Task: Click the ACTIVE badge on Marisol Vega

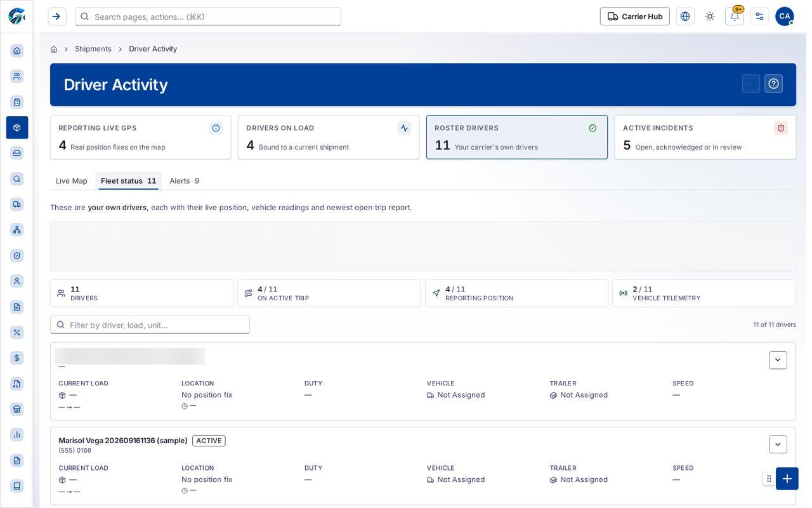Action: click(x=209, y=441)
